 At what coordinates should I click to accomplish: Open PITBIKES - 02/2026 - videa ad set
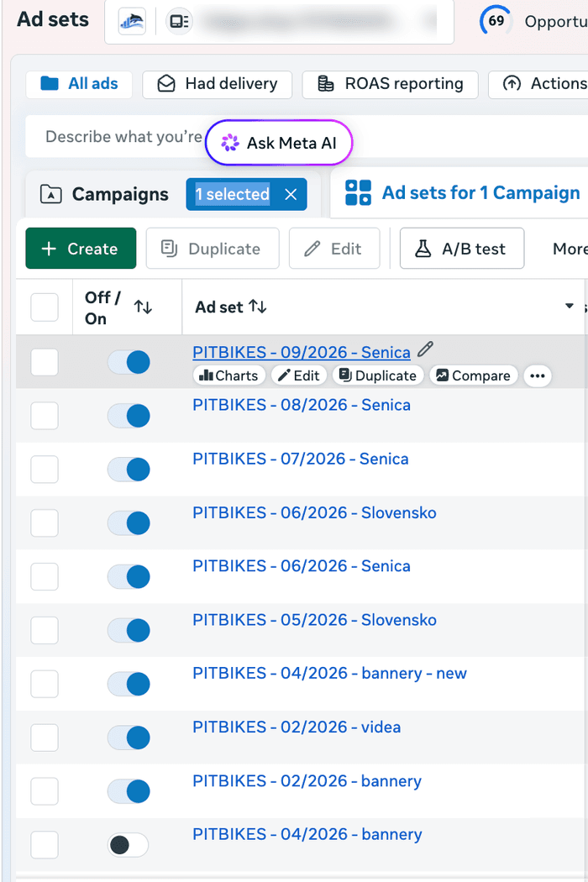(x=297, y=727)
